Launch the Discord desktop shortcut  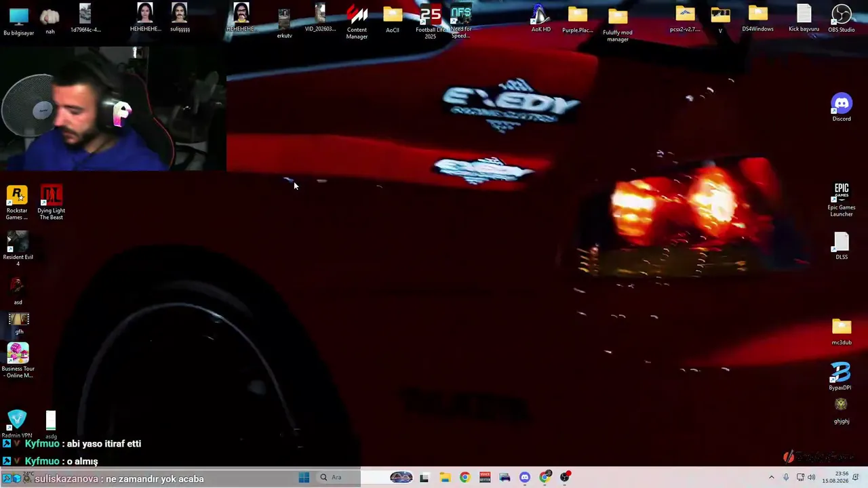(842, 108)
